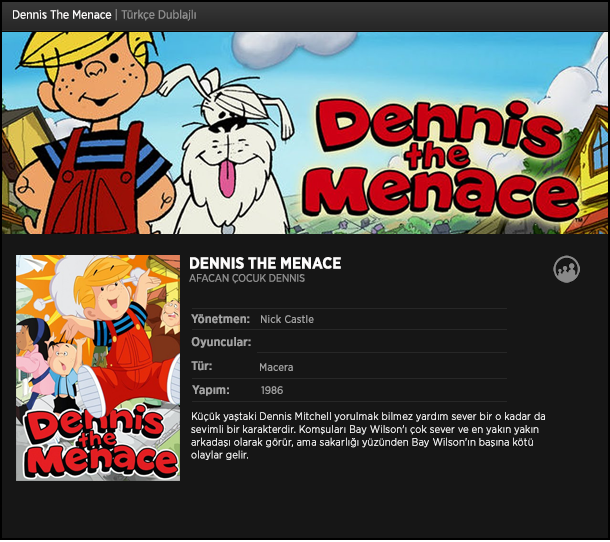Viewport: 610px width, 542px height.
Task: Click the genre value Macera
Action: (276, 367)
